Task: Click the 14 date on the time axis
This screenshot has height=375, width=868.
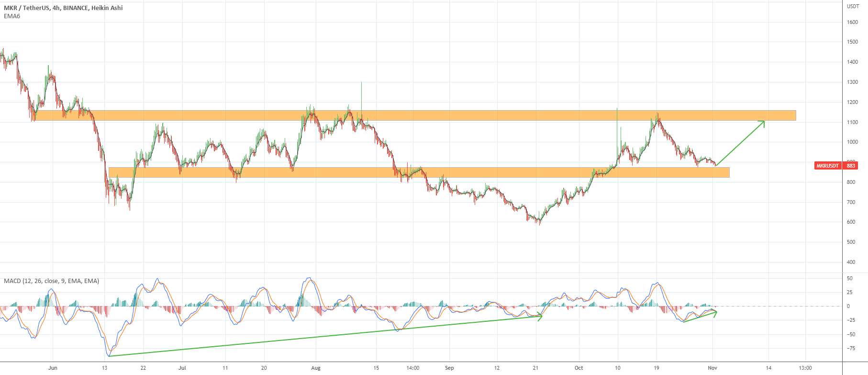Action: (x=768, y=368)
